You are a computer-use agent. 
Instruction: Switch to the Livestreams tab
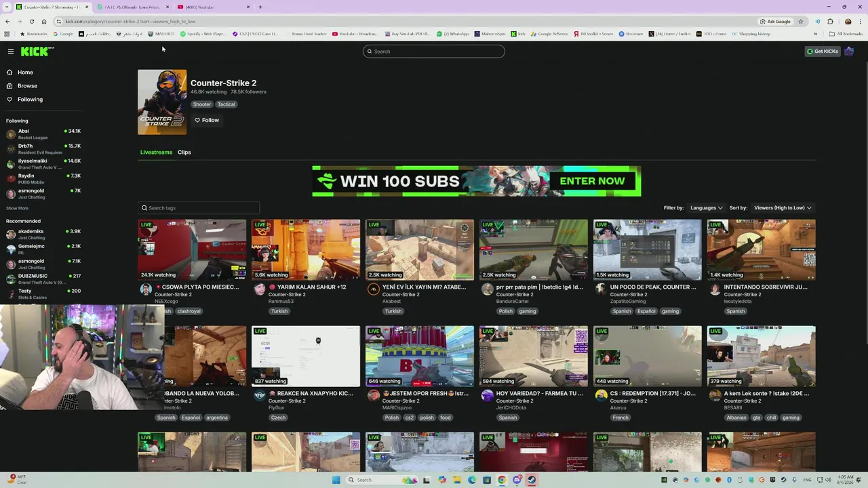pos(156,152)
